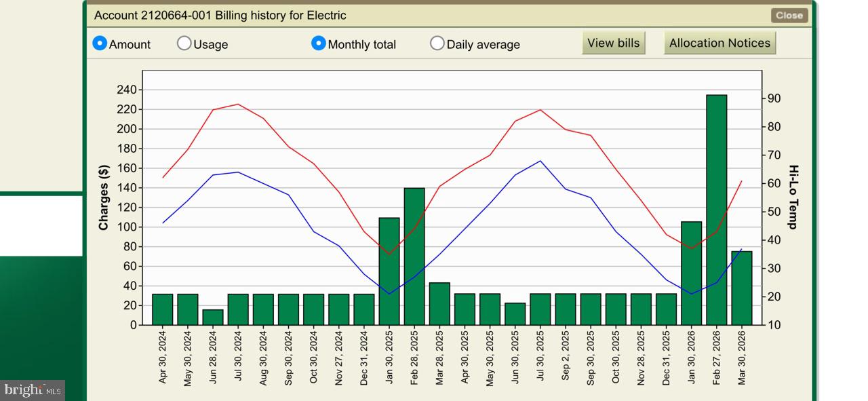Click the Bright MLS watermark logo

(x=33, y=390)
